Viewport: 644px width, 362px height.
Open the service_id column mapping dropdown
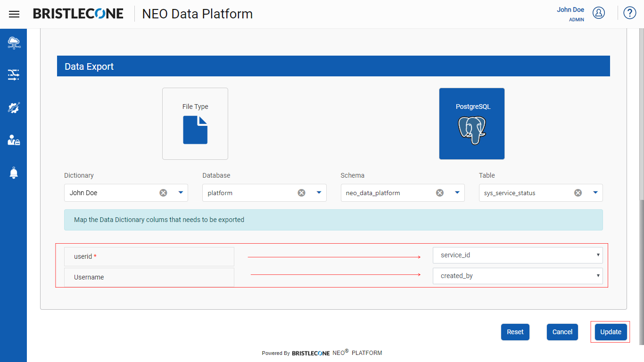518,255
